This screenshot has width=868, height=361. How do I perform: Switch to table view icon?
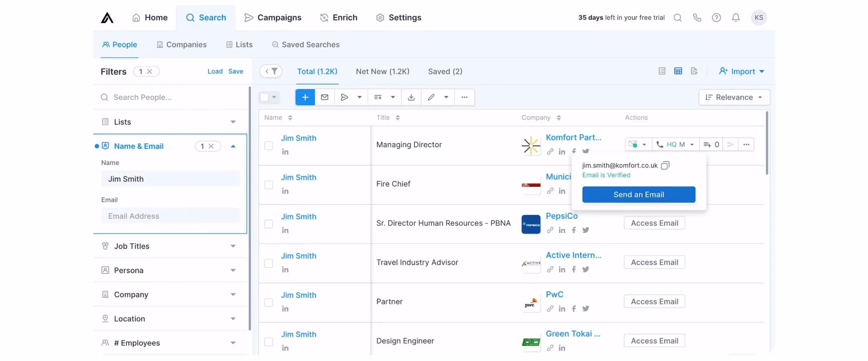(x=678, y=71)
